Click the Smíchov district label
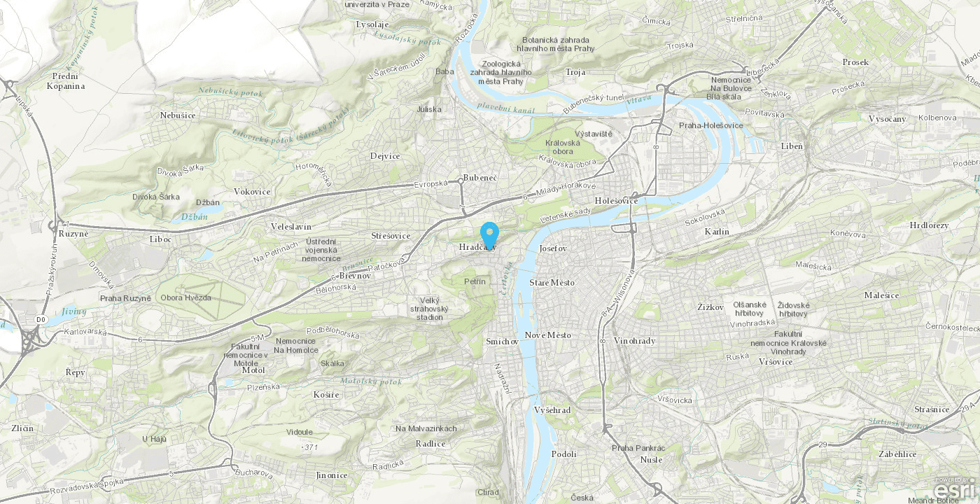 [503, 342]
